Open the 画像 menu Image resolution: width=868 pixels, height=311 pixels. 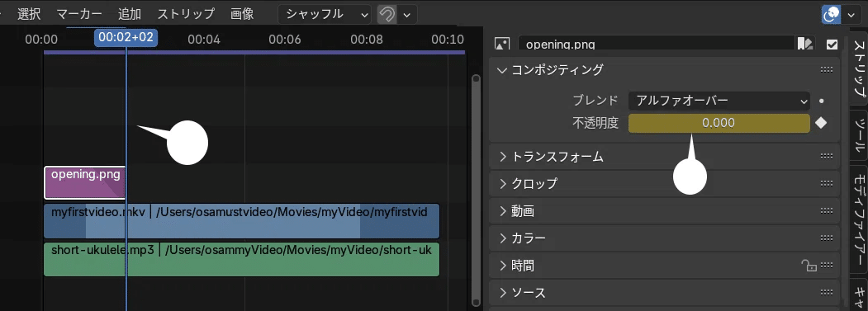(x=242, y=14)
